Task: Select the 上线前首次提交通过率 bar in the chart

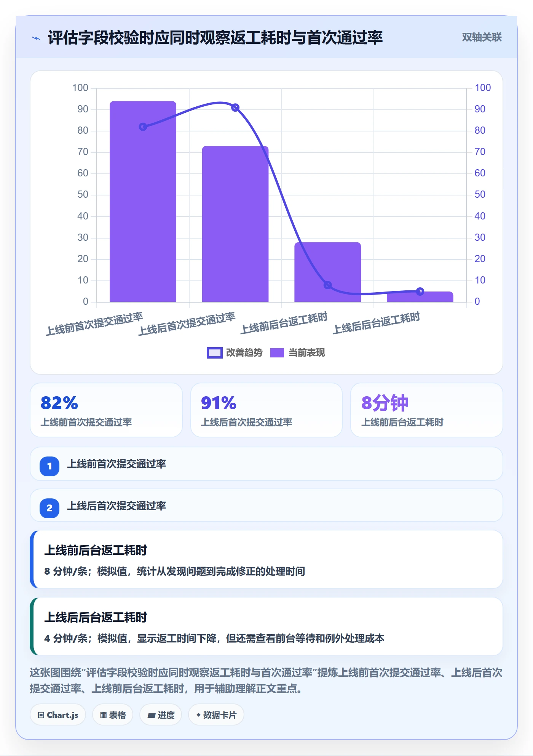Action: tap(143, 202)
